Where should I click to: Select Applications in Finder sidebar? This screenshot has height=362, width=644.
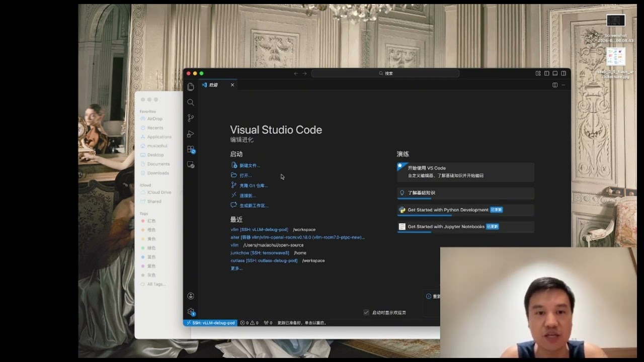click(x=159, y=137)
